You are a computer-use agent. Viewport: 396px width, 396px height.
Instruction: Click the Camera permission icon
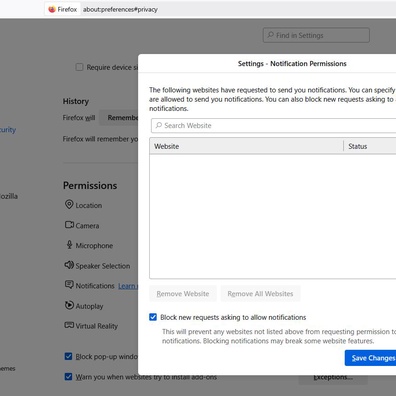[69, 225]
